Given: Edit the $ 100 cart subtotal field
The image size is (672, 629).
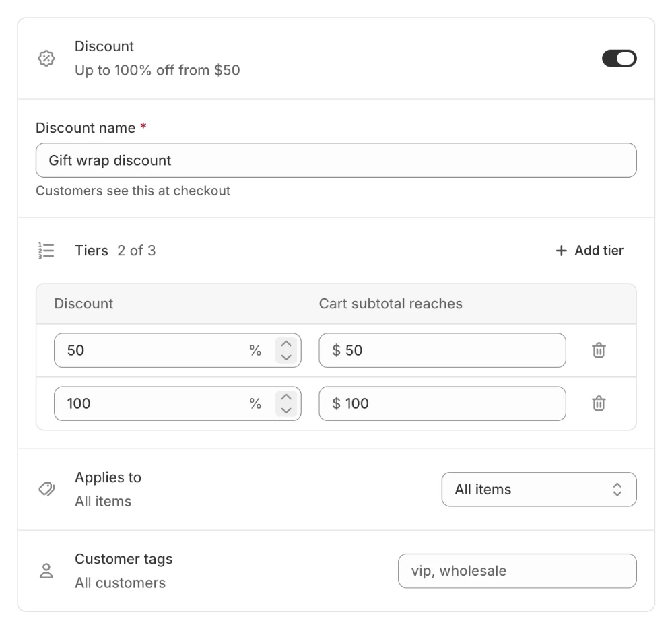Looking at the screenshot, I should tap(442, 403).
